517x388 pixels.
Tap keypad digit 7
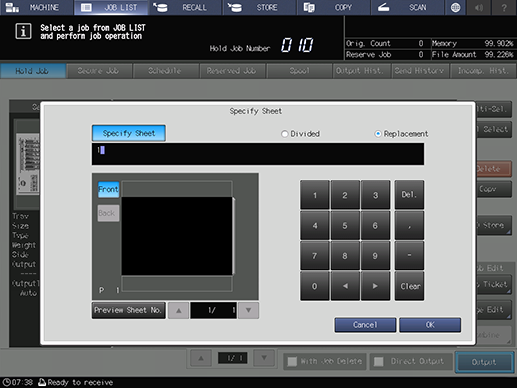click(x=315, y=256)
